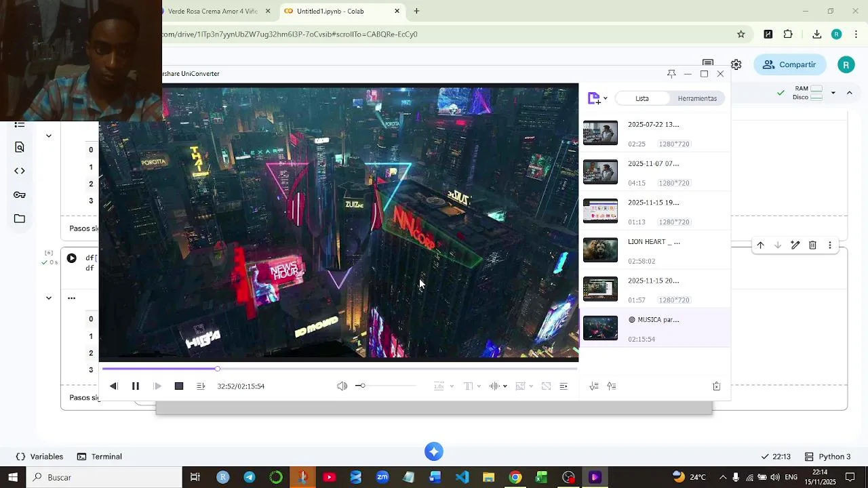Seek on the video progress bar
Viewport: 868px width, 488px height.
coord(340,369)
